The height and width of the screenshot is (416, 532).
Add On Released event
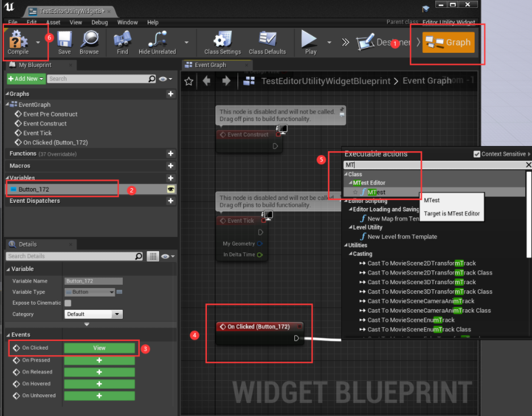pyautogui.click(x=99, y=372)
